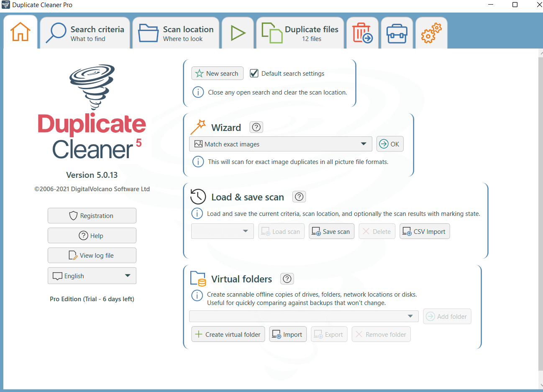Click the Virtual folders folder-database icon
Image resolution: width=543 pixels, height=392 pixels.
(x=198, y=279)
